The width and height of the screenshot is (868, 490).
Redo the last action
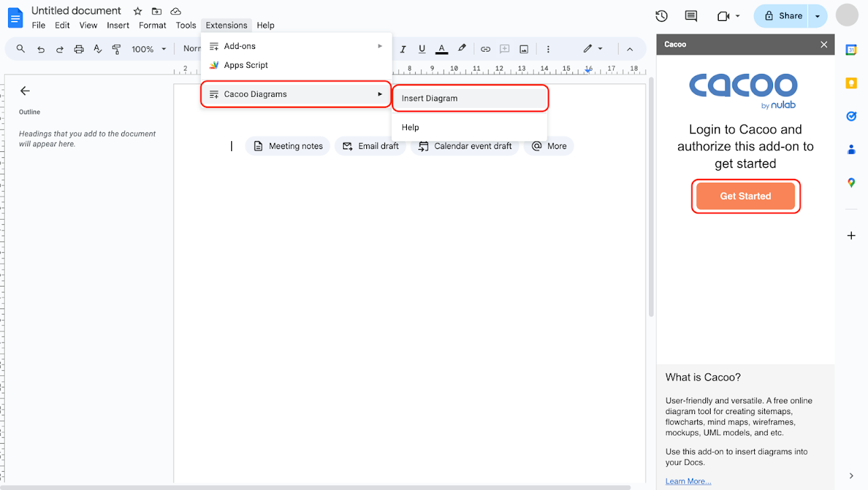[60, 49]
